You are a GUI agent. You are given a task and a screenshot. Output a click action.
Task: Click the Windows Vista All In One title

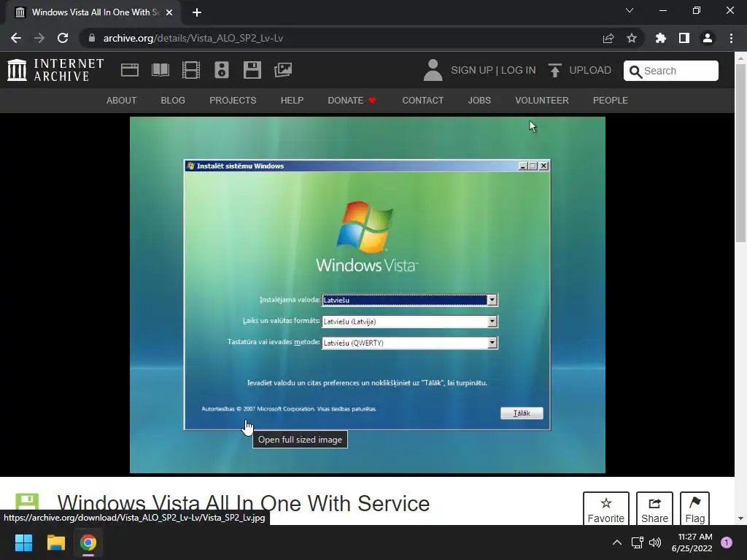244,503
